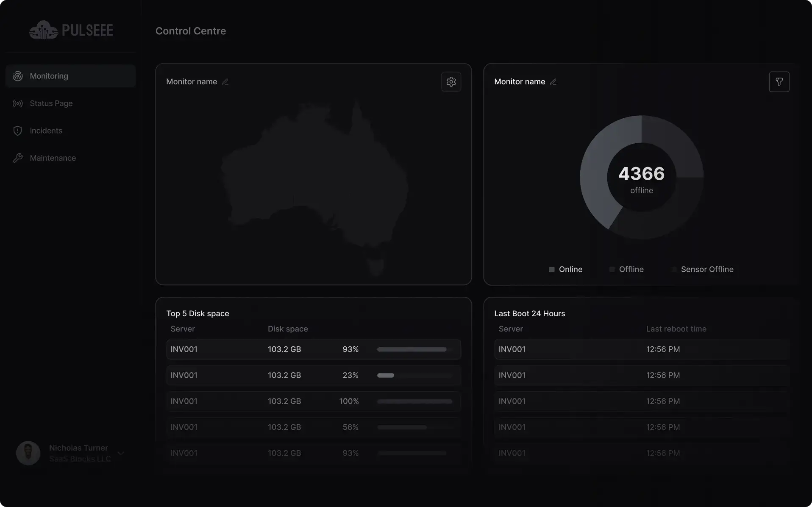Click the 100% disk usage progress bar
This screenshot has width=812, height=507.
pyautogui.click(x=414, y=401)
